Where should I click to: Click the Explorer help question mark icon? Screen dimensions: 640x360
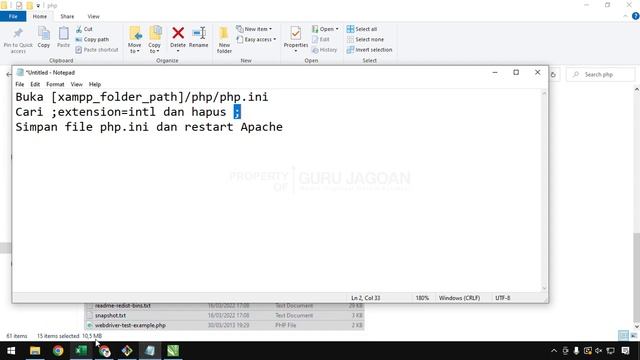pyautogui.click(x=636, y=16)
